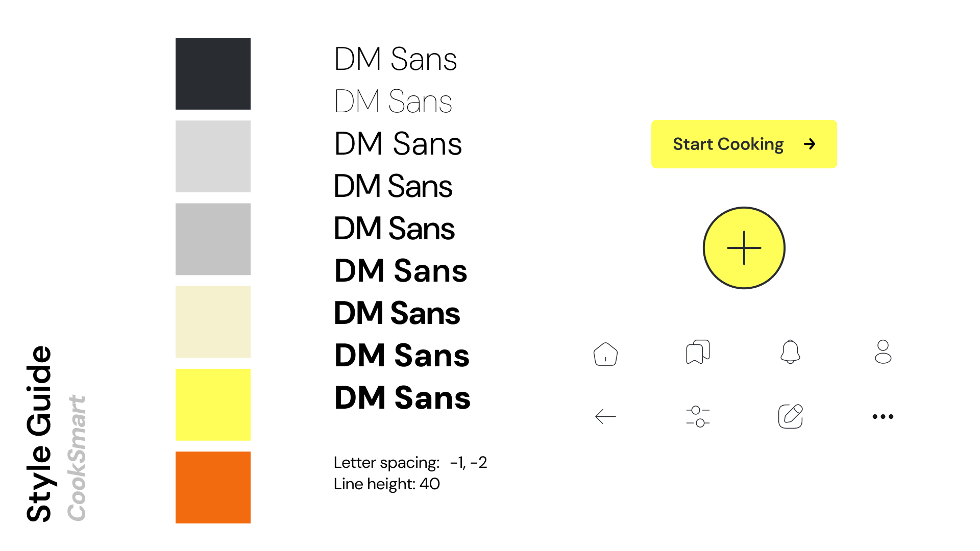Select the lightest gray color swatch
This screenshot has height=551, width=980.
pos(213,156)
